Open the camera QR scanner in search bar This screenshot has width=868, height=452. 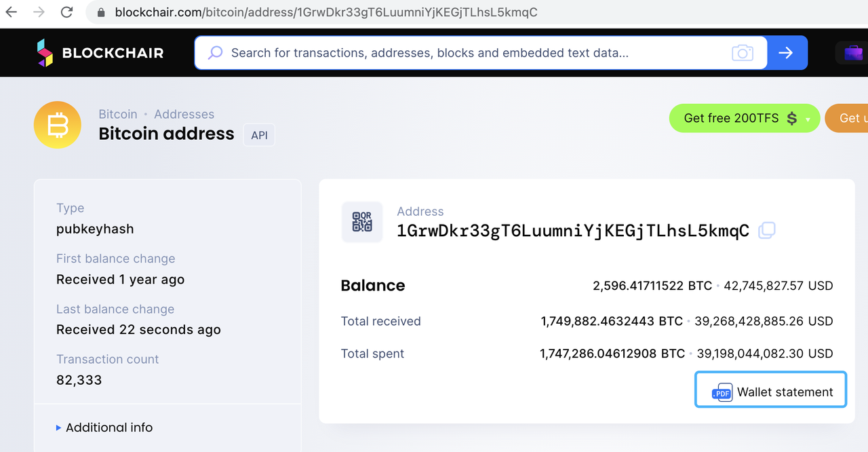(x=743, y=53)
